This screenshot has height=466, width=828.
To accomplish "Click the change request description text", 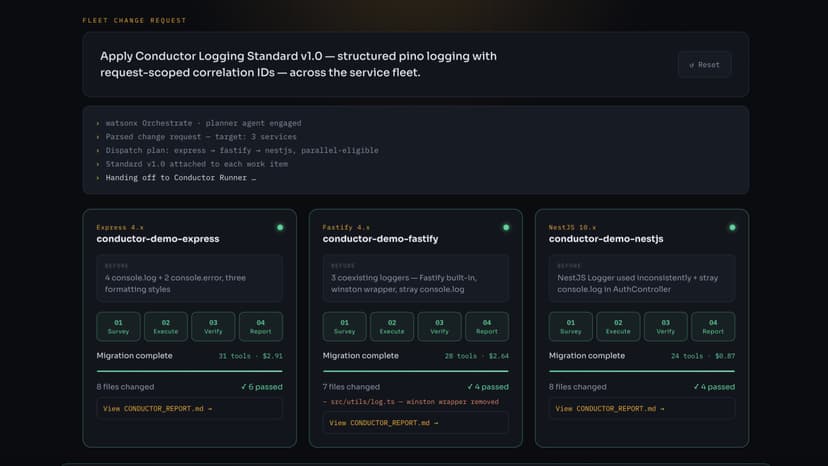I will (x=298, y=64).
